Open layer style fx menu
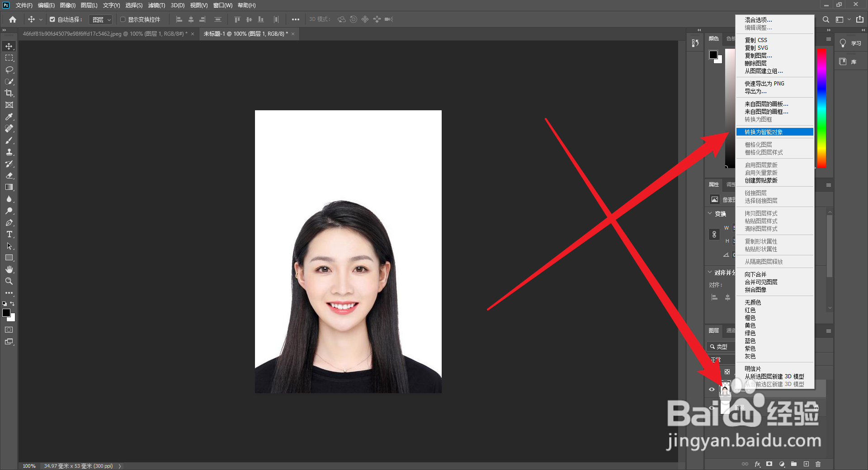 pyautogui.click(x=758, y=464)
